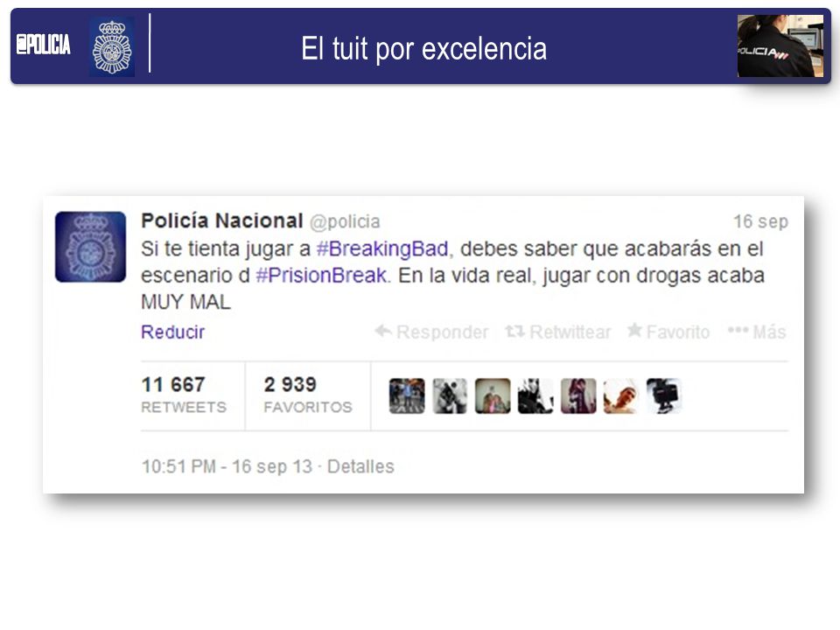Click the @POLICIA logo in header
The height and width of the screenshot is (630, 840).
tap(44, 45)
